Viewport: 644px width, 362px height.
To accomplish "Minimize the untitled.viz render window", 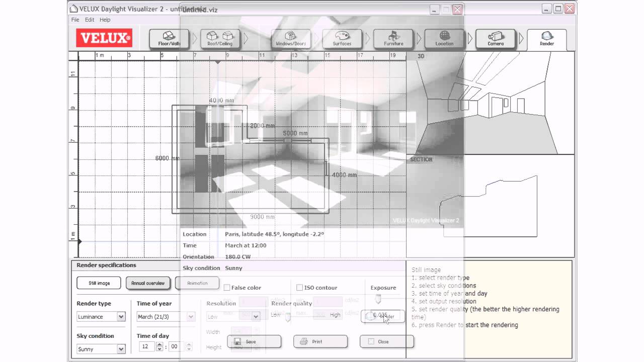I will (434, 9).
